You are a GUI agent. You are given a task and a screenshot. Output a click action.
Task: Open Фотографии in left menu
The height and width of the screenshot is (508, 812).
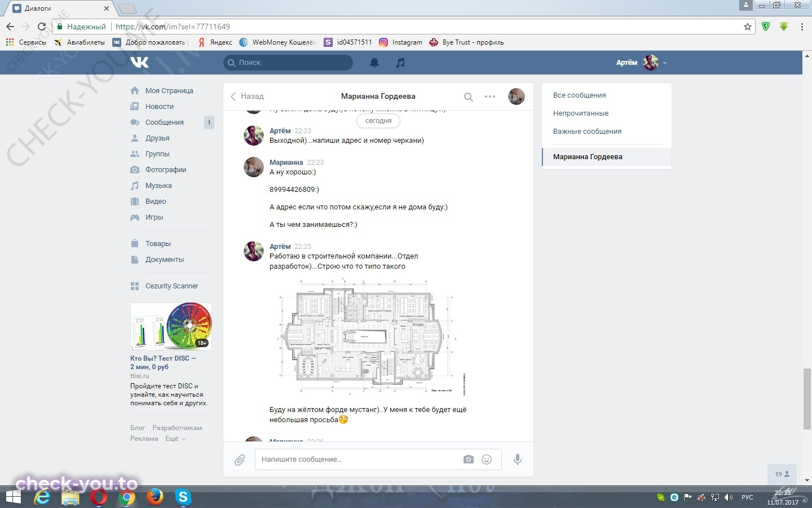[x=166, y=169]
